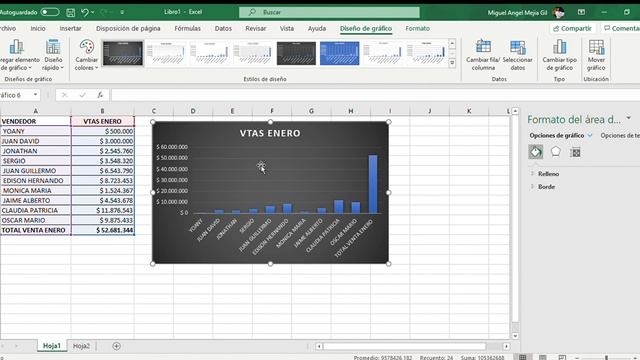Open Diseño rápido layouts menu
This screenshot has width=640, height=360.
(53, 55)
